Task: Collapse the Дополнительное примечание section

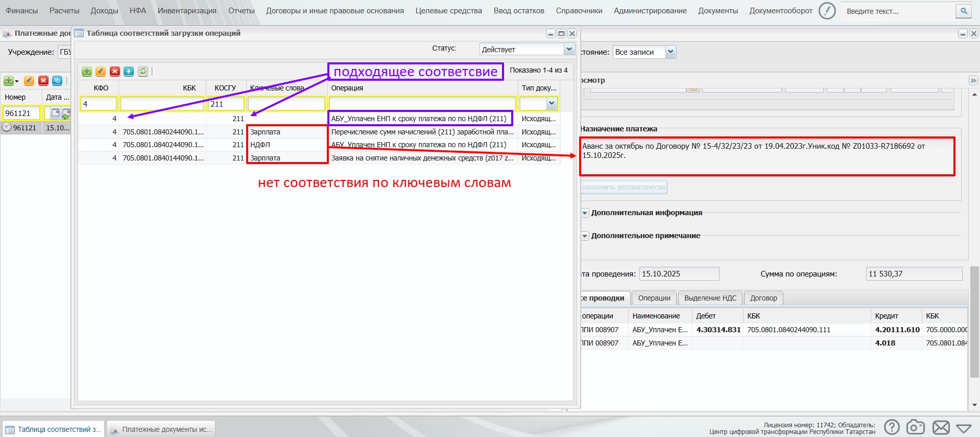Action: click(x=585, y=236)
